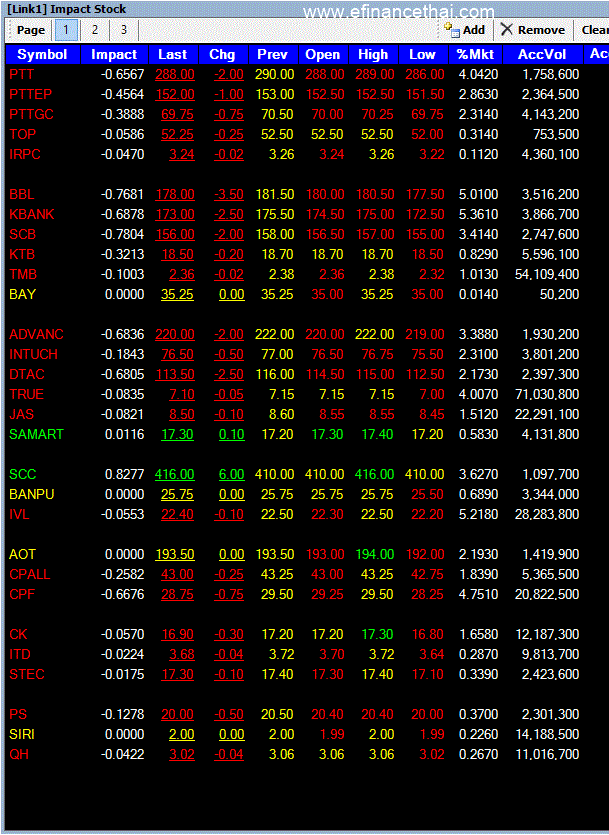Sort by the High column header
The height and width of the screenshot is (835, 609).
pyautogui.click(x=373, y=54)
